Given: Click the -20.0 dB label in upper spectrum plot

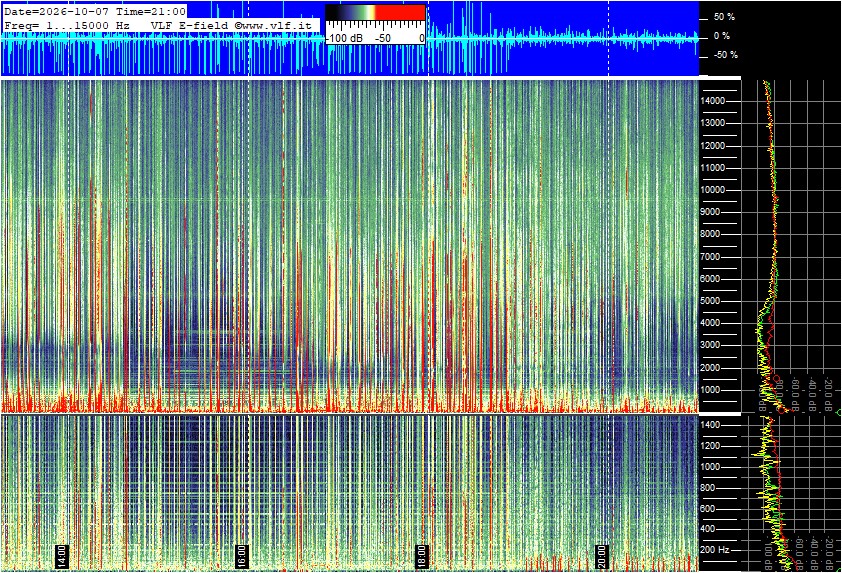Looking at the screenshot, I should pos(829,393).
